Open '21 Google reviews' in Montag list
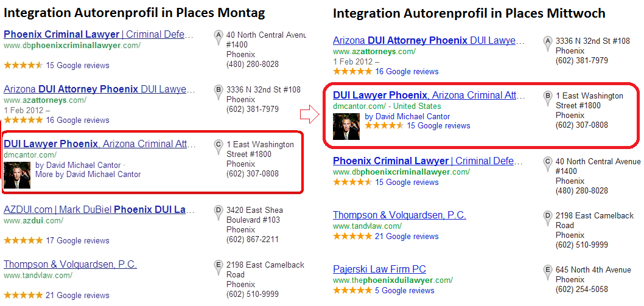Image resolution: width=644 pixels, height=306 pixels. (78, 295)
